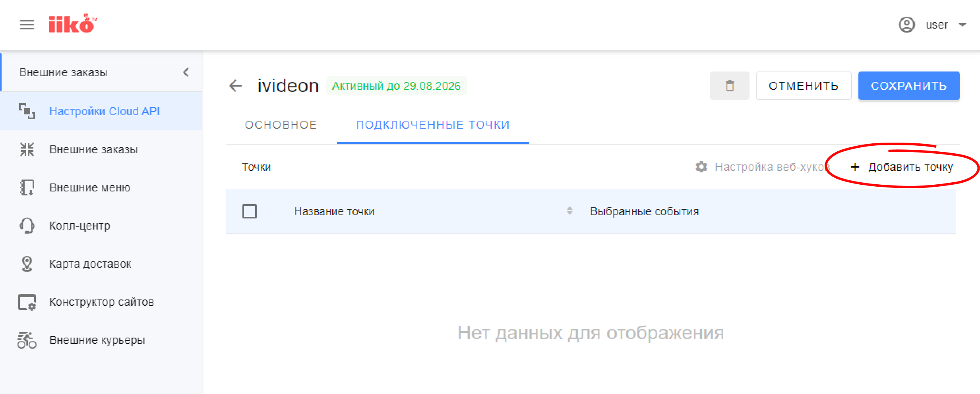The height and width of the screenshot is (394, 980).
Task: Click the Внешние заказы sidebar header title
Action: pos(63,72)
